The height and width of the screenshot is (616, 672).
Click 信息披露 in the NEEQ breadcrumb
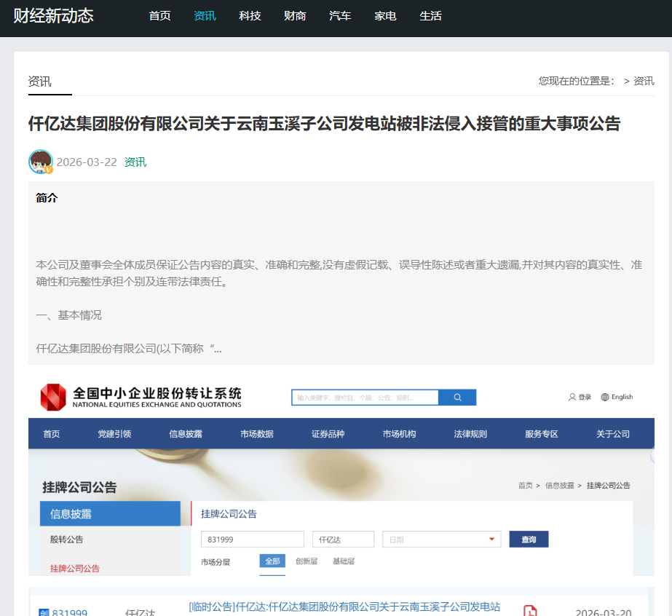[559, 485]
